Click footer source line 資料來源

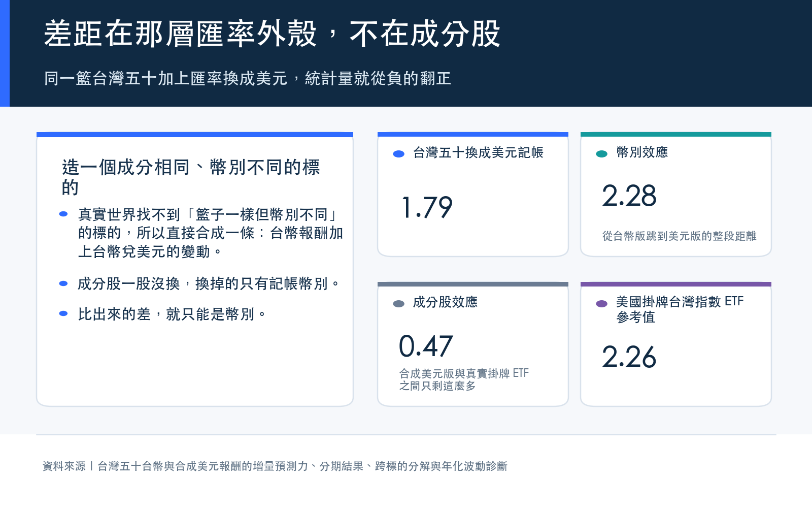click(275, 466)
